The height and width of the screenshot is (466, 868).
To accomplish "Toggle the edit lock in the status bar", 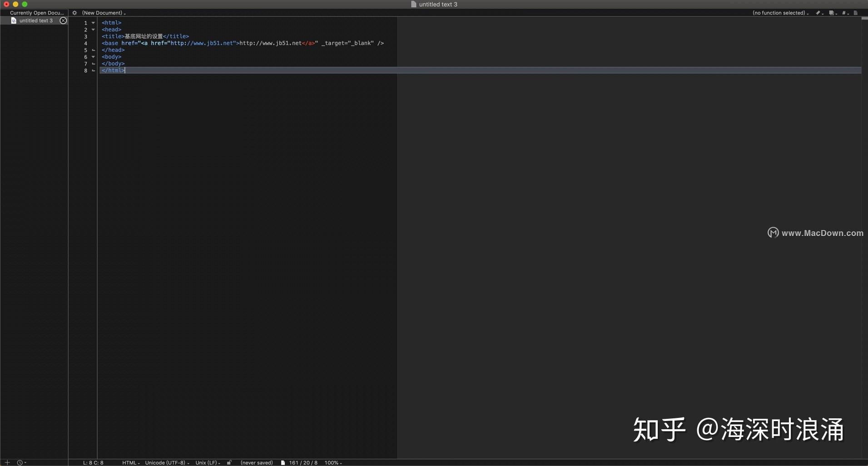I will (x=229, y=462).
